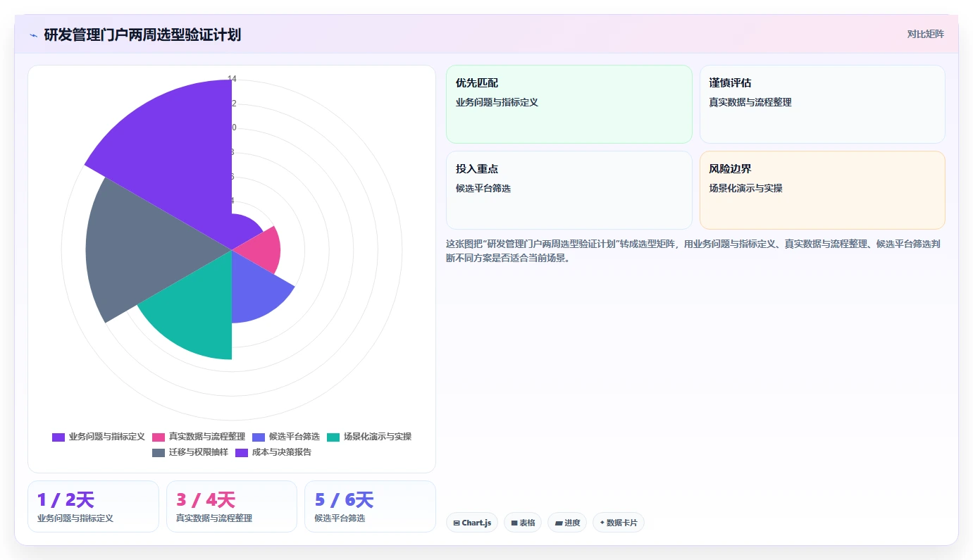The width and height of the screenshot is (973, 560).
Task: Open the 谨慎评估 matrix card
Action: pyautogui.click(x=822, y=104)
